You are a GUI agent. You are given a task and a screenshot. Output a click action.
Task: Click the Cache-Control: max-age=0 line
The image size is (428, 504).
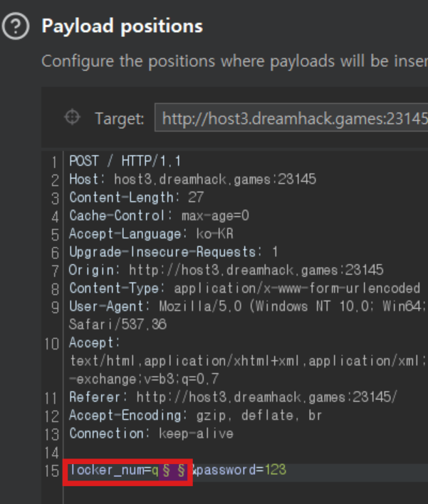[x=160, y=216]
